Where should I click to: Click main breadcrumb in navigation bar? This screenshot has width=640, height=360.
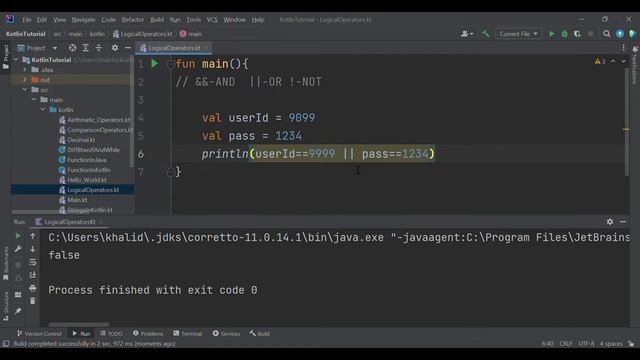(191, 34)
